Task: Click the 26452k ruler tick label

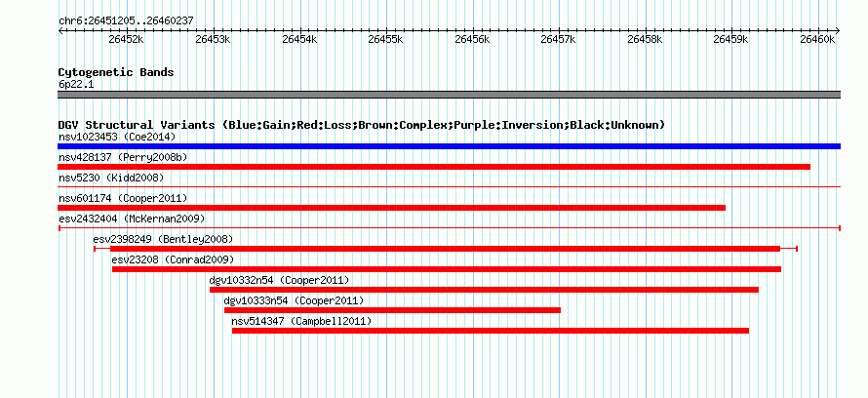Action: [x=127, y=39]
